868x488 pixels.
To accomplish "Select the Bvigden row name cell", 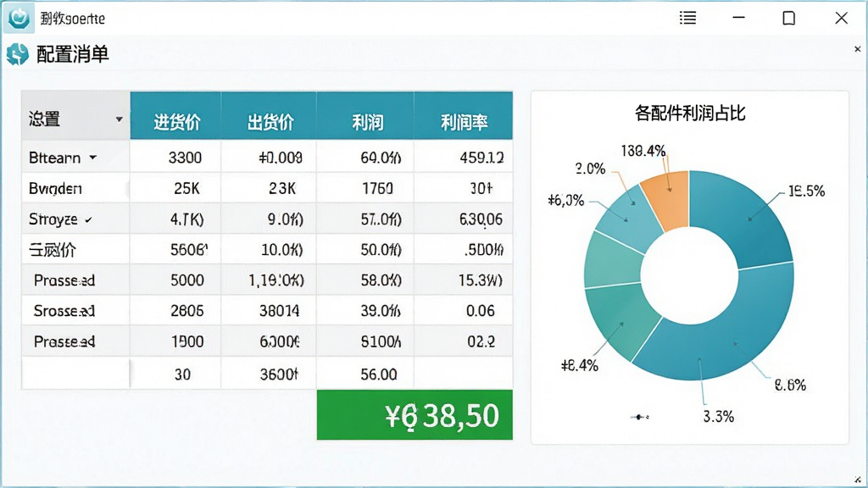I will pyautogui.click(x=75, y=188).
